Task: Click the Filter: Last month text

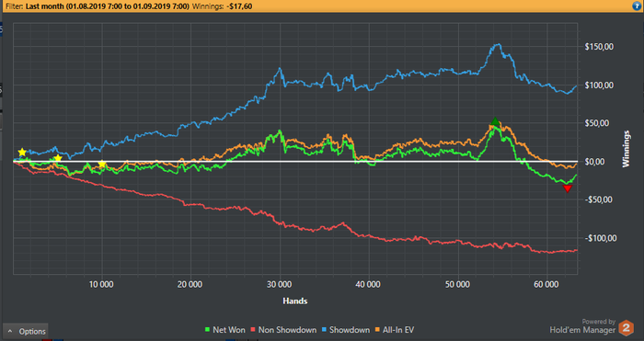Action: [98, 6]
